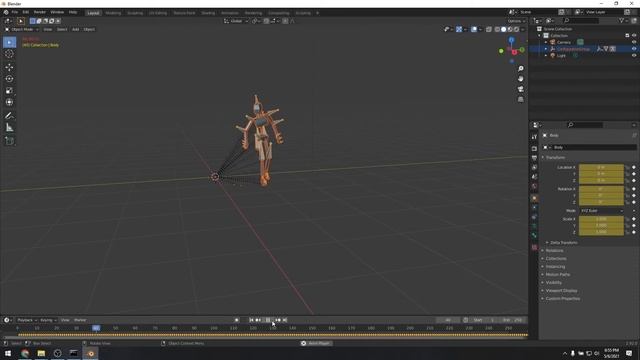Open the timeline Playback menu
640x360 pixels.
click(27, 320)
